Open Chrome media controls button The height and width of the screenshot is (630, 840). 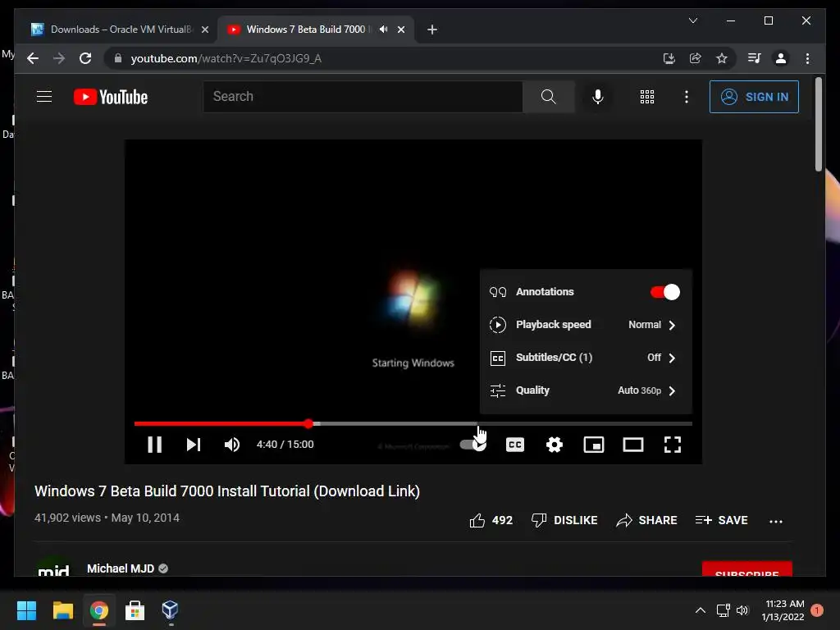(755, 58)
